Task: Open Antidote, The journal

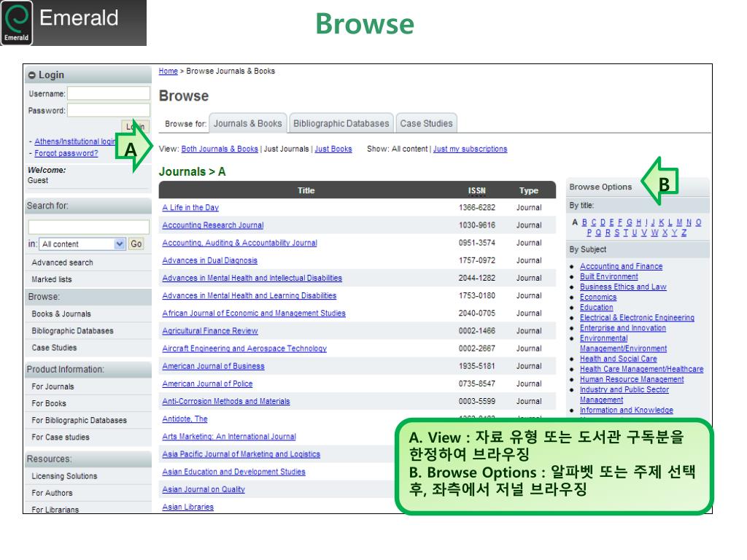Action: point(185,419)
